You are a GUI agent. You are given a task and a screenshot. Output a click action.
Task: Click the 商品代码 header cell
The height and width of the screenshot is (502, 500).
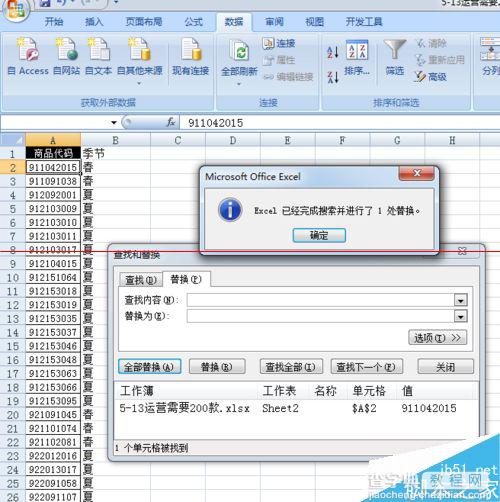pyautogui.click(x=53, y=153)
